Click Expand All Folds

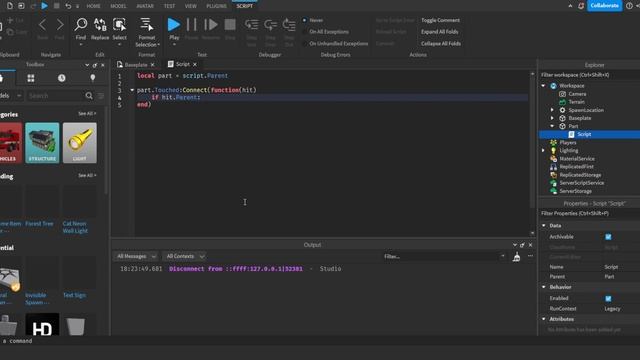point(440,31)
